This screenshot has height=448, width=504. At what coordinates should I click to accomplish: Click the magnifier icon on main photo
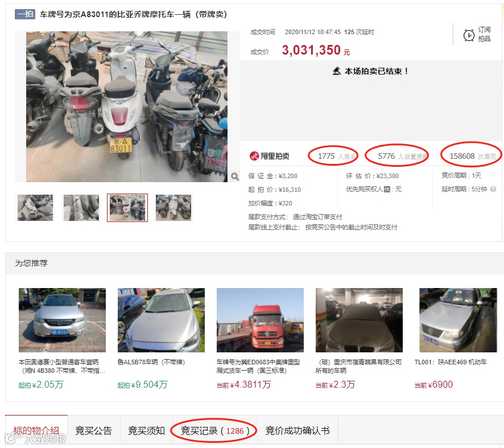pyautogui.click(x=235, y=176)
